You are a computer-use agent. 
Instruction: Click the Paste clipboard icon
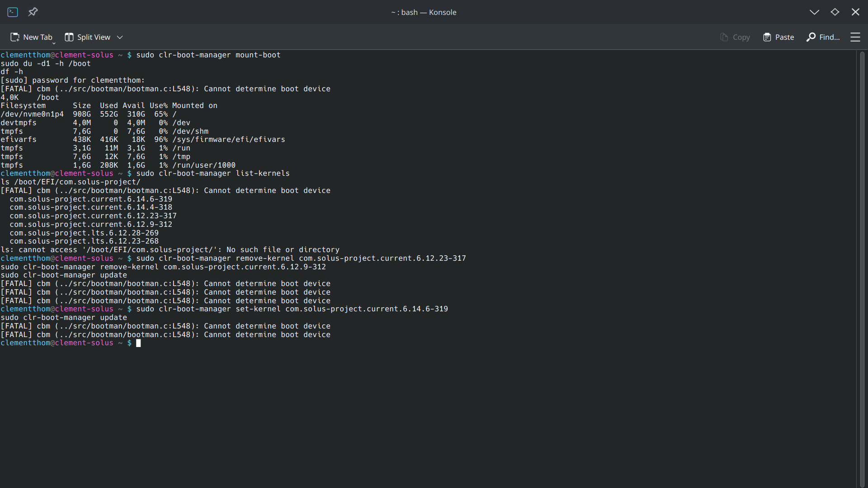pyautogui.click(x=767, y=37)
